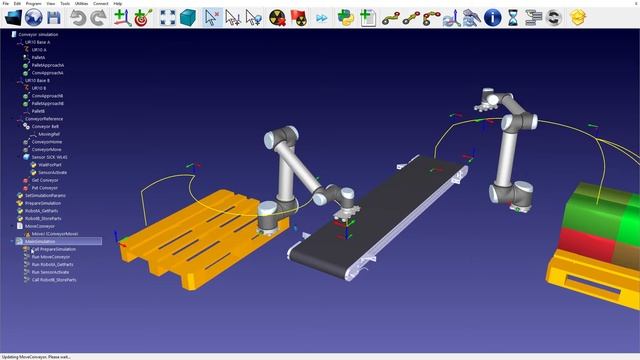Collapse the MoveConveyor program tree node
This screenshot has width=640, height=360.
point(12,226)
